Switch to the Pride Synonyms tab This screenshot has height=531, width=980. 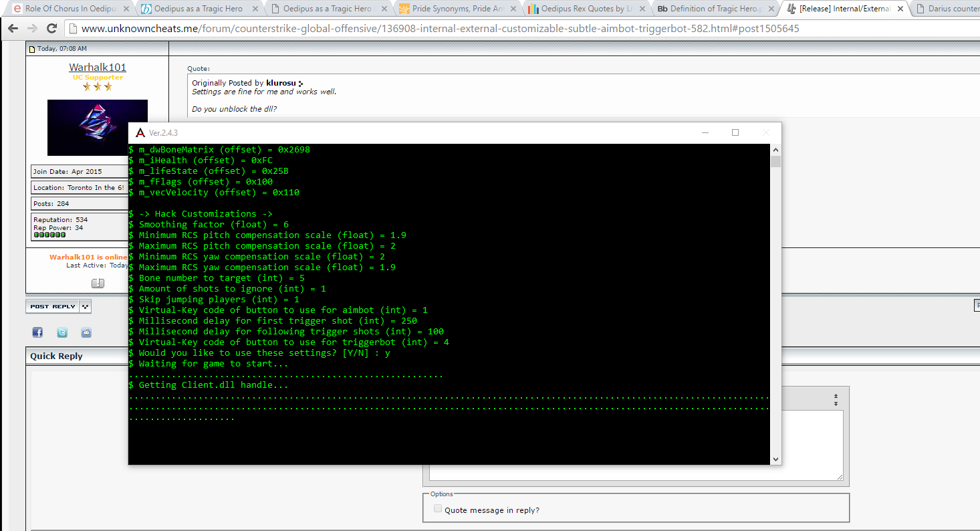457,9
